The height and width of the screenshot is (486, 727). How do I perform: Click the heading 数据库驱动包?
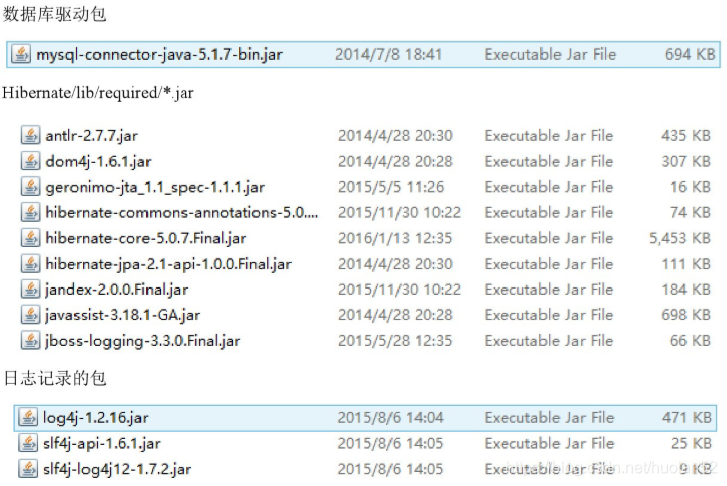tap(55, 14)
